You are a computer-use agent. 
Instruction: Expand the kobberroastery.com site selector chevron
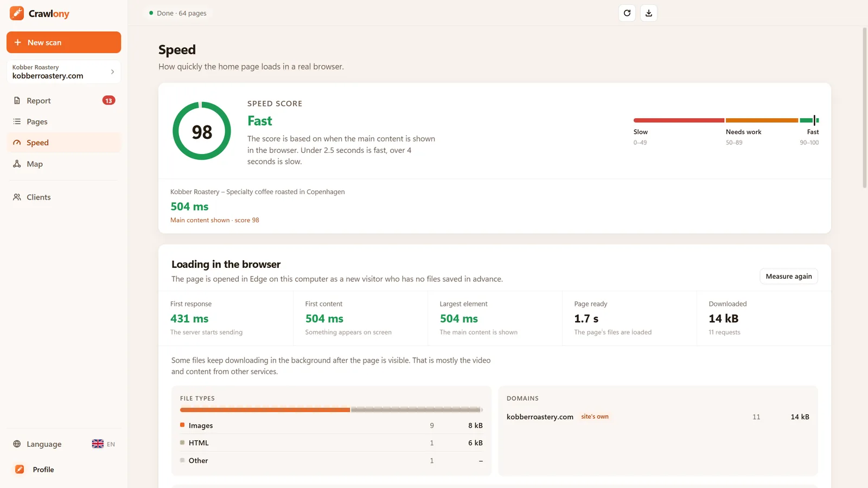pyautogui.click(x=112, y=72)
